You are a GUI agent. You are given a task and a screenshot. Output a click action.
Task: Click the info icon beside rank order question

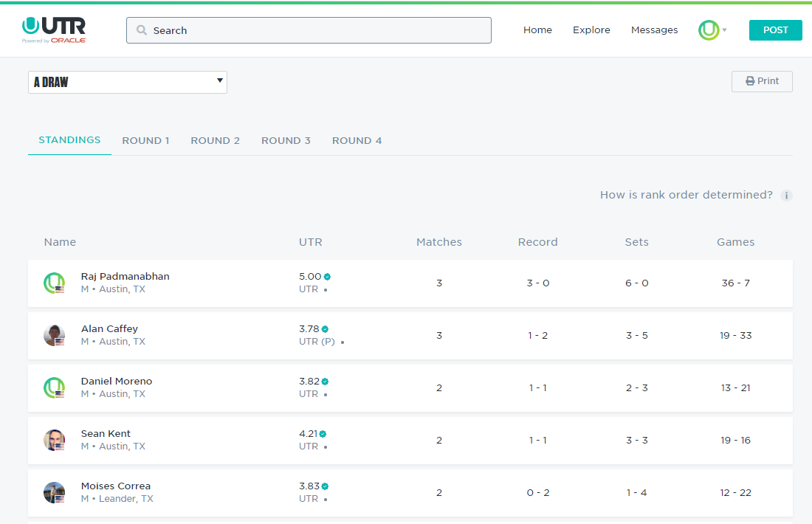pyautogui.click(x=786, y=196)
